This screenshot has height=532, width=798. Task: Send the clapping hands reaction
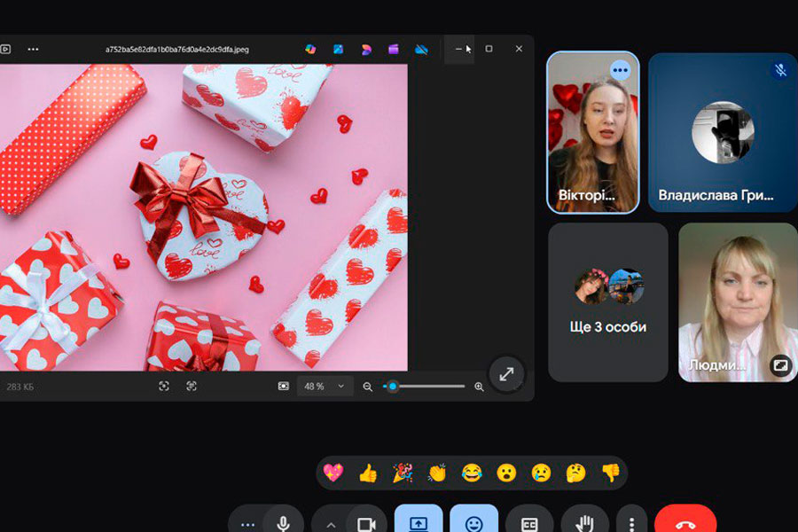437,473
